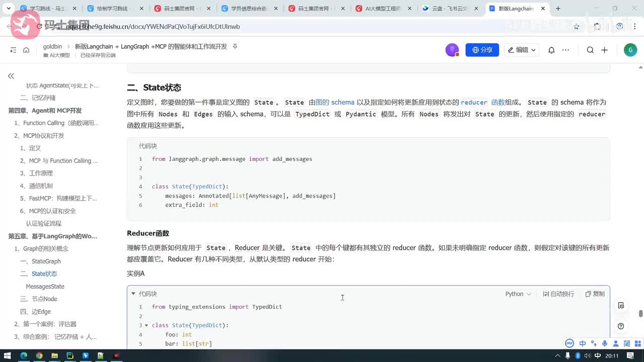Open Google Chrome from taskbar
This screenshot has height=362, width=644.
(39, 356)
